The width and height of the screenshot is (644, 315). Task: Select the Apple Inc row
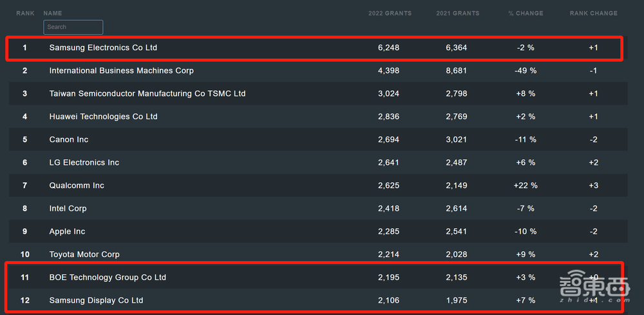click(67, 232)
